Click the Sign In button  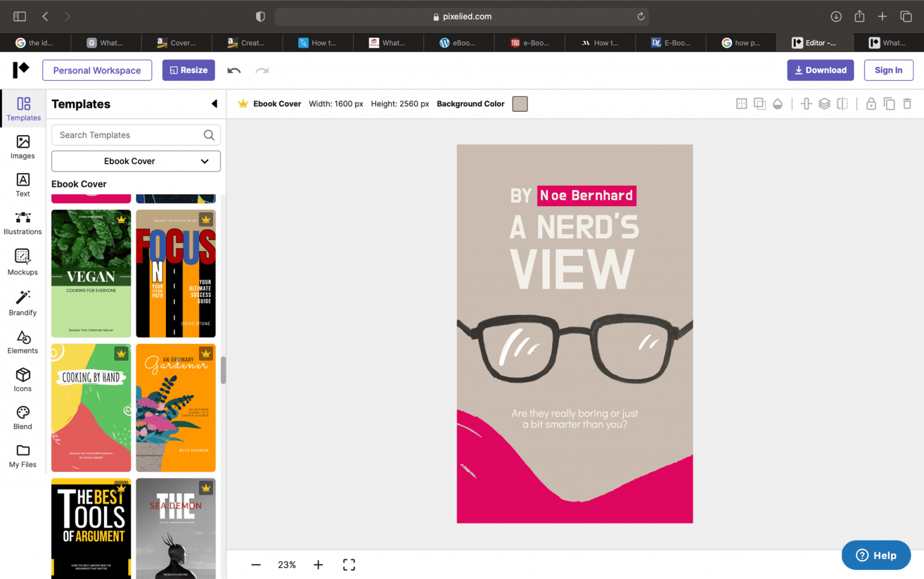(889, 70)
